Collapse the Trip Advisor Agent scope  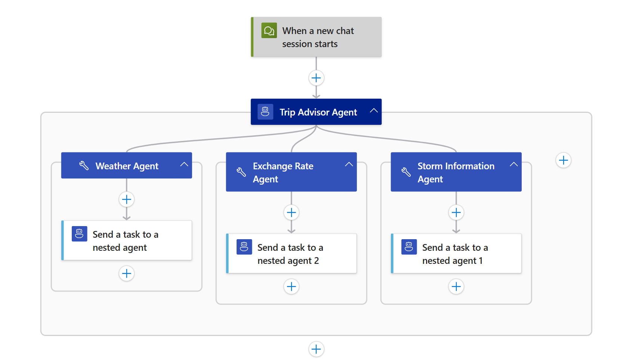point(374,111)
